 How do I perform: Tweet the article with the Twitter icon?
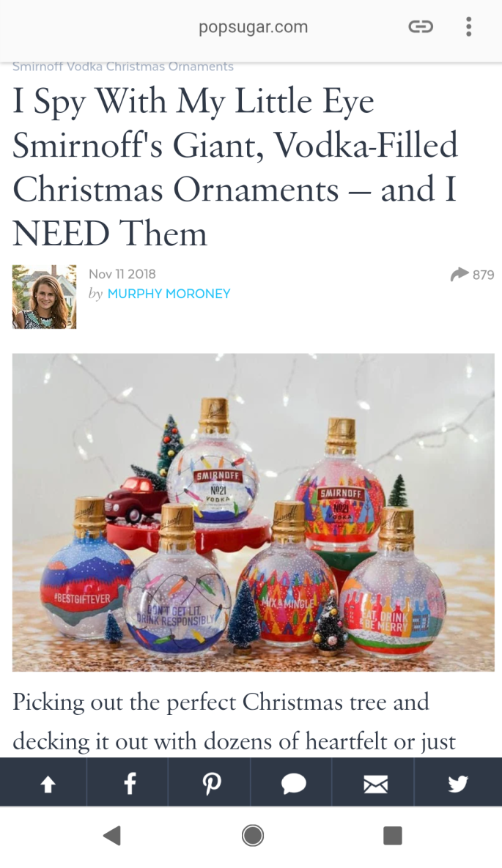[x=458, y=783]
